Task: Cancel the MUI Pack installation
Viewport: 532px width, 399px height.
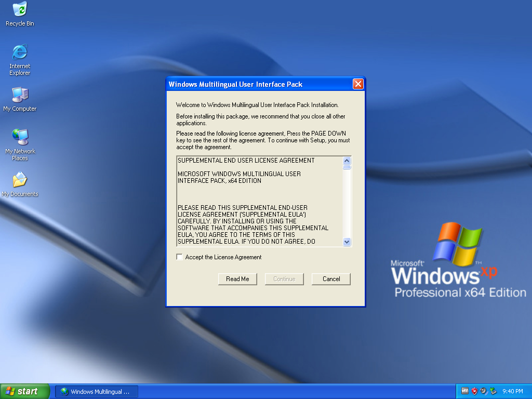Action: coord(331,279)
